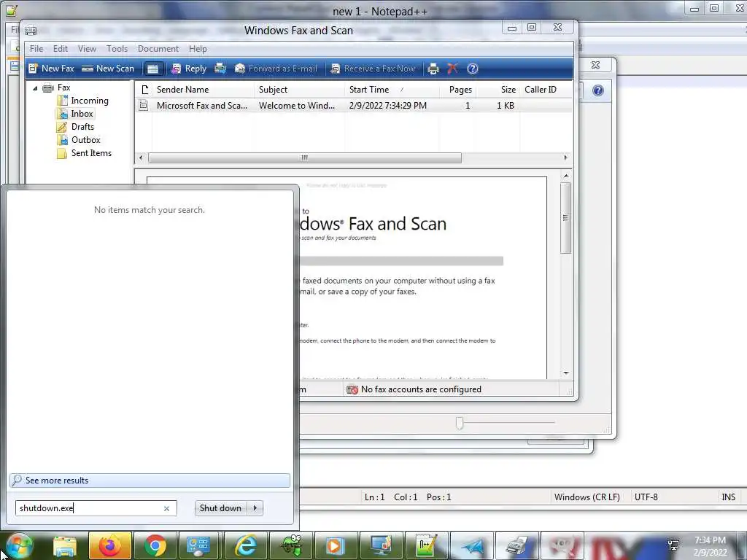Click the Windows Start orb
Screen dimensions: 747x560
coord(18,546)
